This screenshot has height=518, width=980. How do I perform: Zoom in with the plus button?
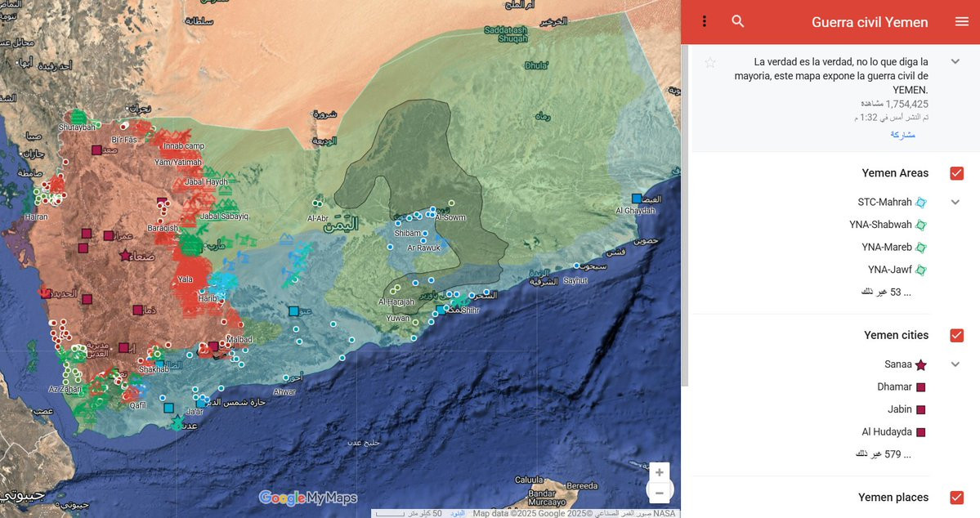660,472
